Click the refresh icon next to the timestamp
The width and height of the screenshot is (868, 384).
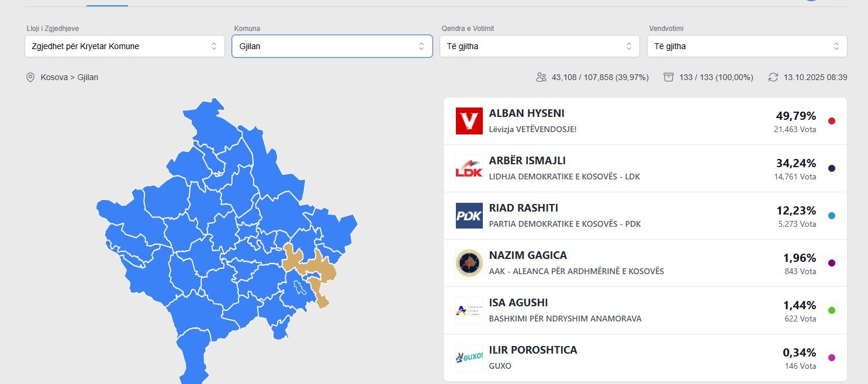(773, 77)
